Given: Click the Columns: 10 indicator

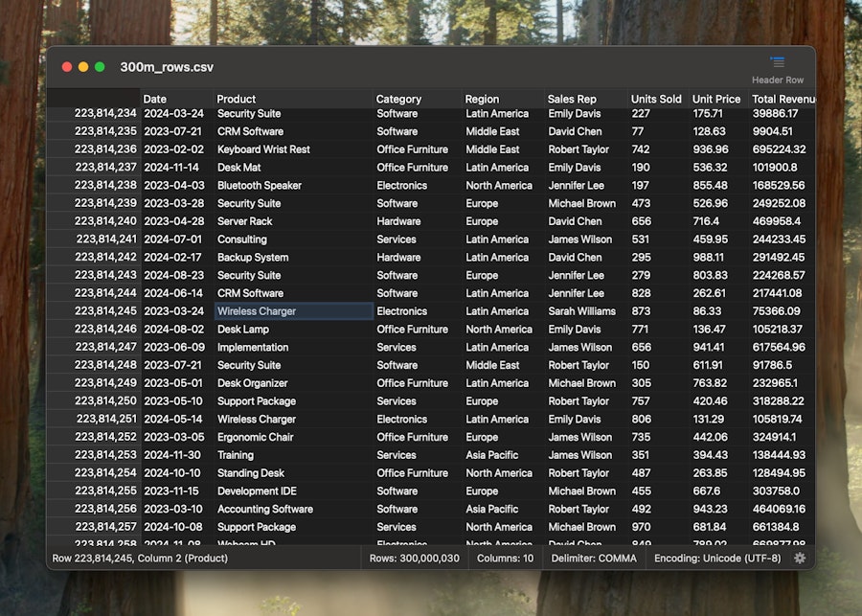Looking at the screenshot, I should (x=505, y=558).
